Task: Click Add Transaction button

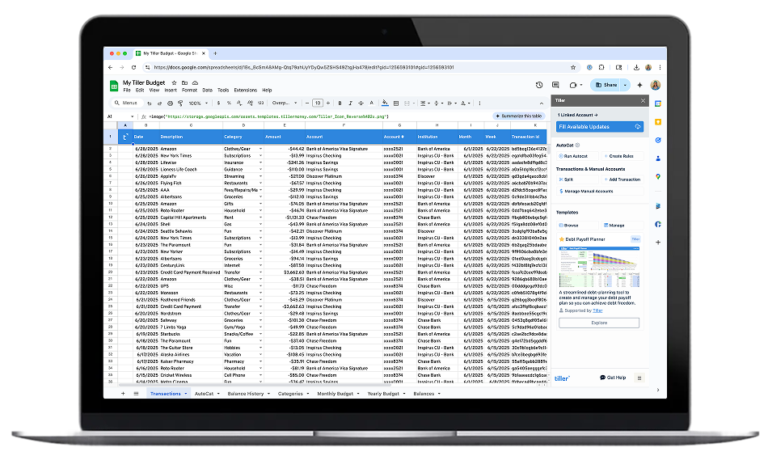Action: pyautogui.click(x=622, y=180)
